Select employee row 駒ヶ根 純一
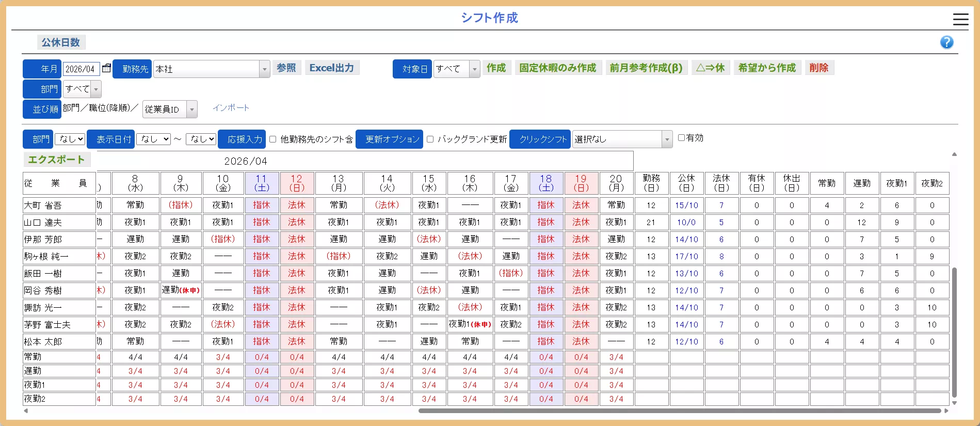The image size is (980, 426). [59, 256]
